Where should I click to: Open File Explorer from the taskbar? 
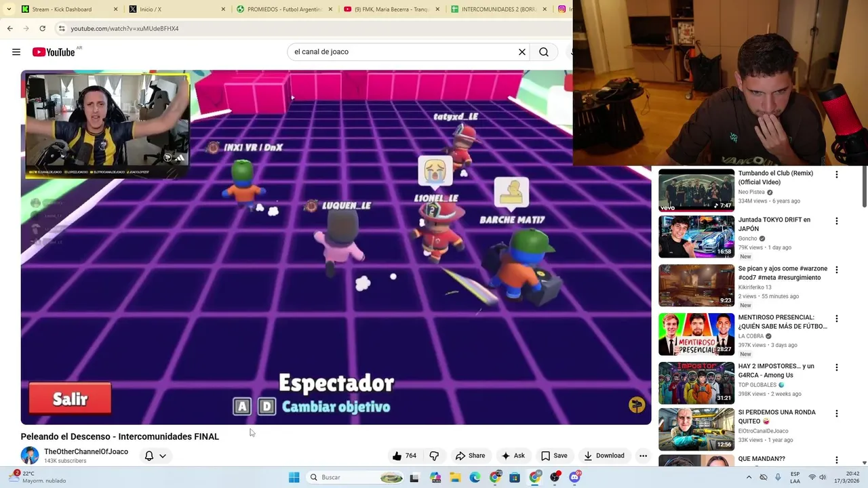pyautogui.click(x=455, y=477)
